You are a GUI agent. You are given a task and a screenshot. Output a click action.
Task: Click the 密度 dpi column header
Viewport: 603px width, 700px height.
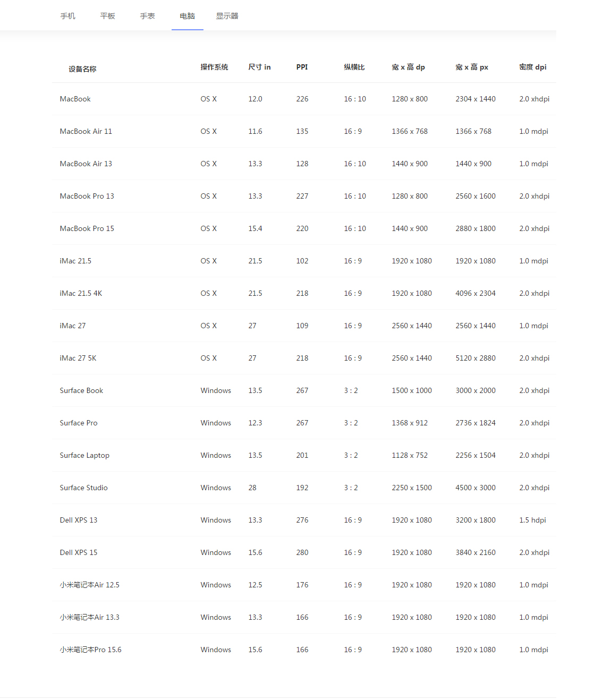533,67
